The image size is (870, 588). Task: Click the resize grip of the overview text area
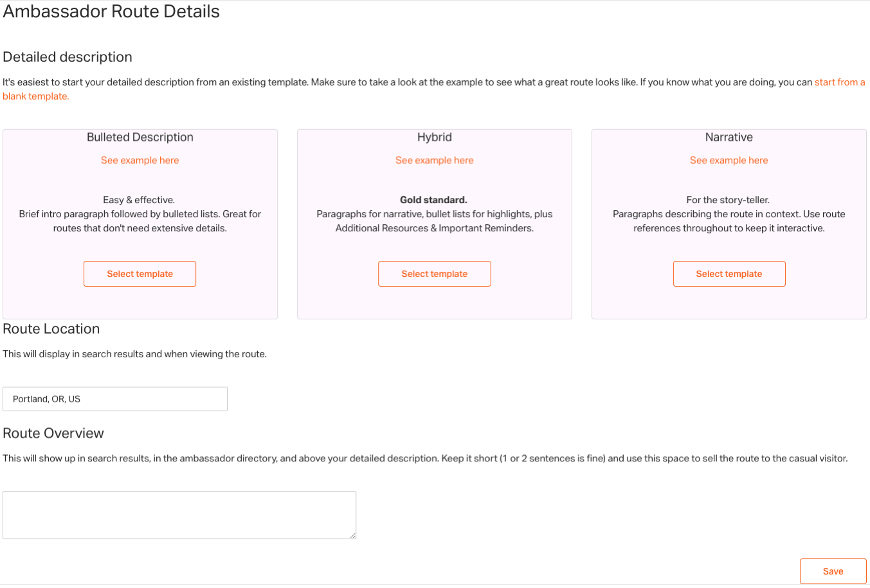click(352, 535)
